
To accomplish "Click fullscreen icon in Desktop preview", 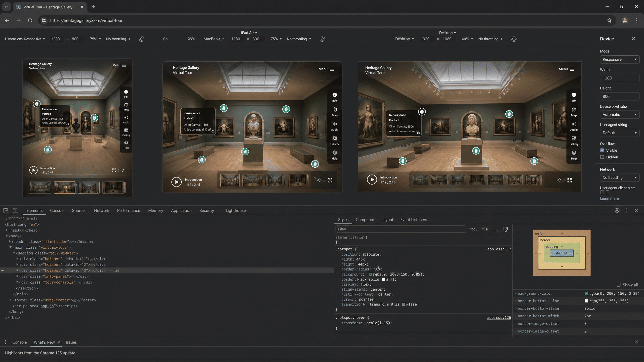I will [570, 180].
